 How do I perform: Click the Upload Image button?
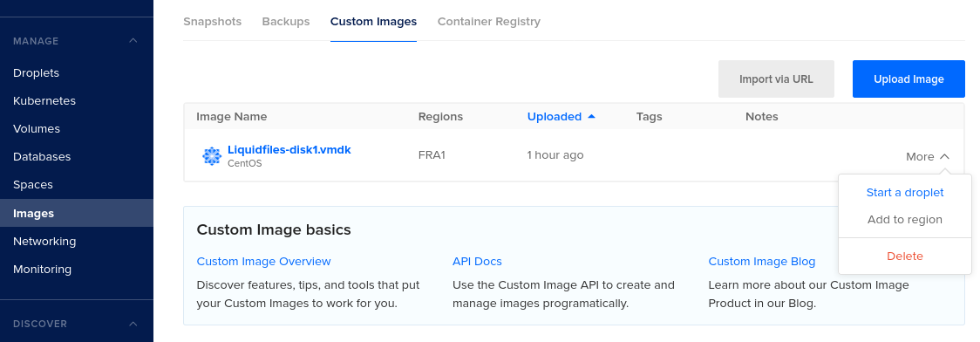[x=909, y=79]
